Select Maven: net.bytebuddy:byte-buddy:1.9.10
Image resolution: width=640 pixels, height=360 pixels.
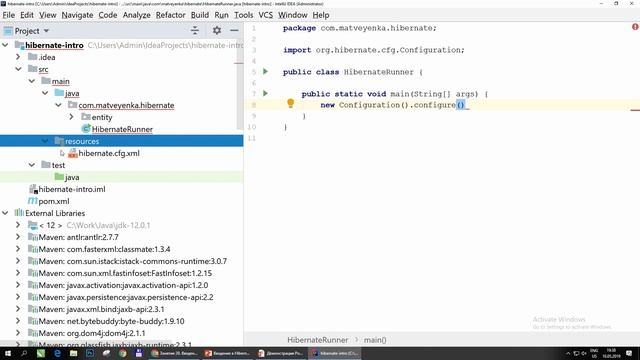(x=111, y=321)
